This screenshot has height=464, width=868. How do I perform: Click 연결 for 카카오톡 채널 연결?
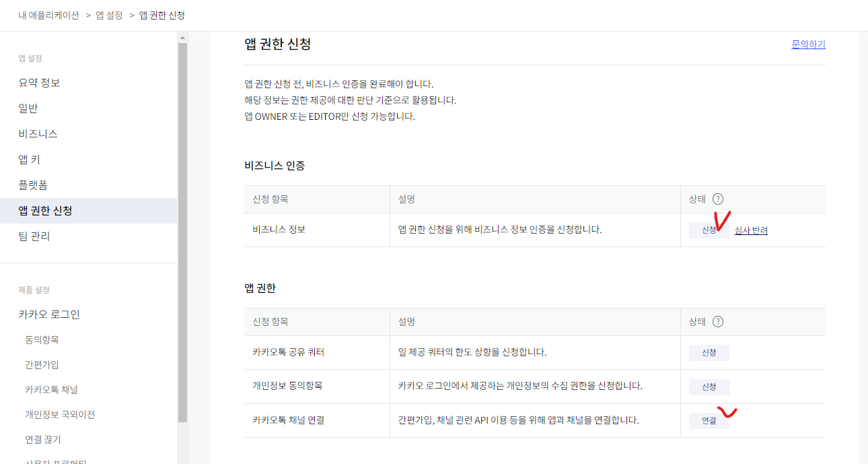tap(709, 421)
